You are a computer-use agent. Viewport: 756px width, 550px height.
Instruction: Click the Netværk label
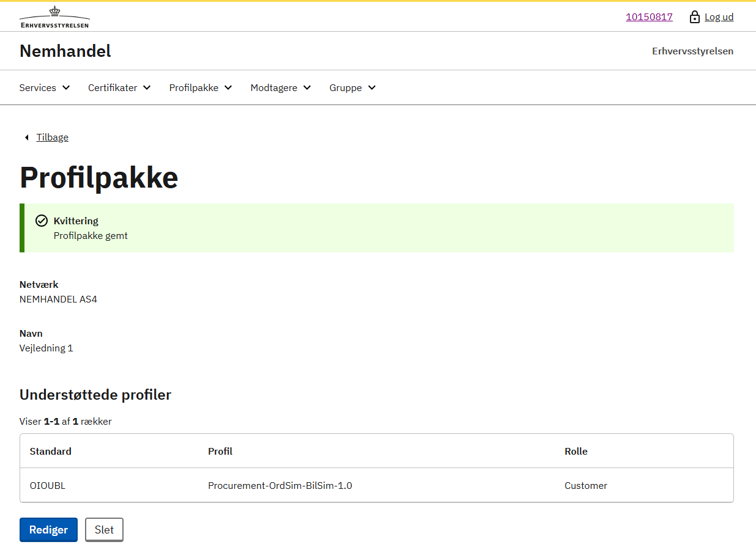39,285
